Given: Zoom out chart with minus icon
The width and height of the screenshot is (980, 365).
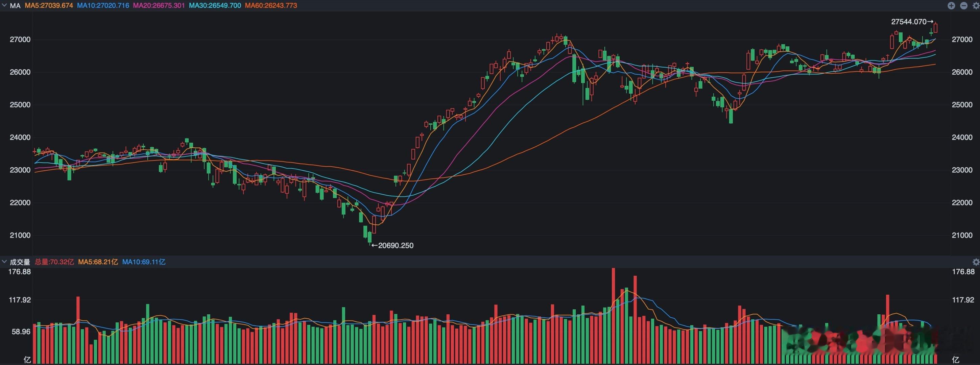Looking at the screenshot, I should 964,5.
